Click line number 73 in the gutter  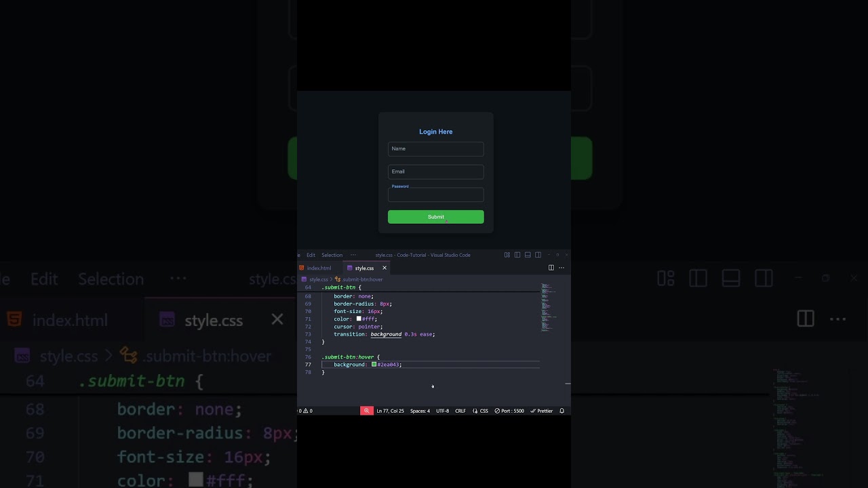(x=308, y=334)
